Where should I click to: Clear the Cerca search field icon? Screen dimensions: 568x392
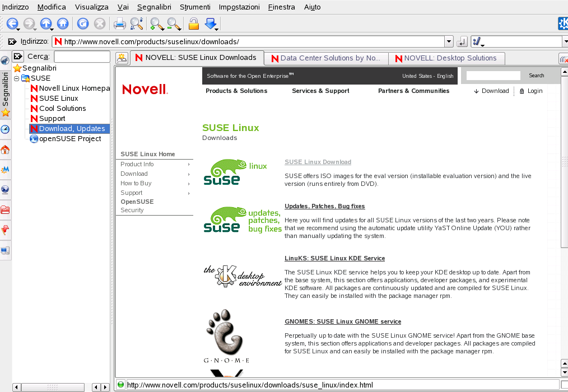pos(18,56)
